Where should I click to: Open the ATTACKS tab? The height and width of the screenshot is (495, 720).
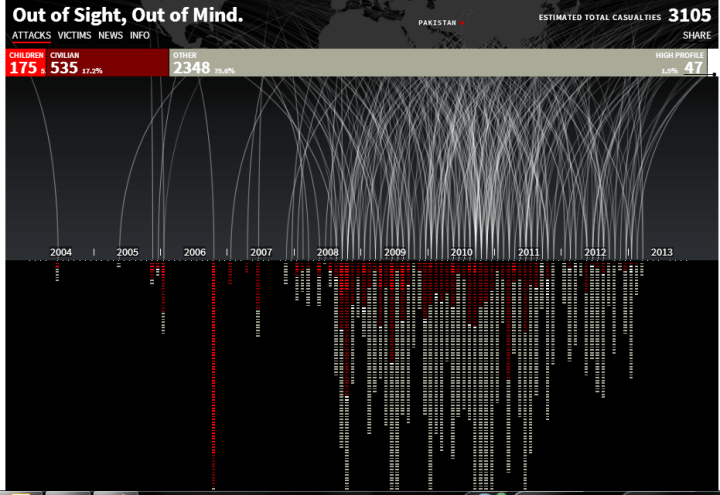pyautogui.click(x=31, y=35)
